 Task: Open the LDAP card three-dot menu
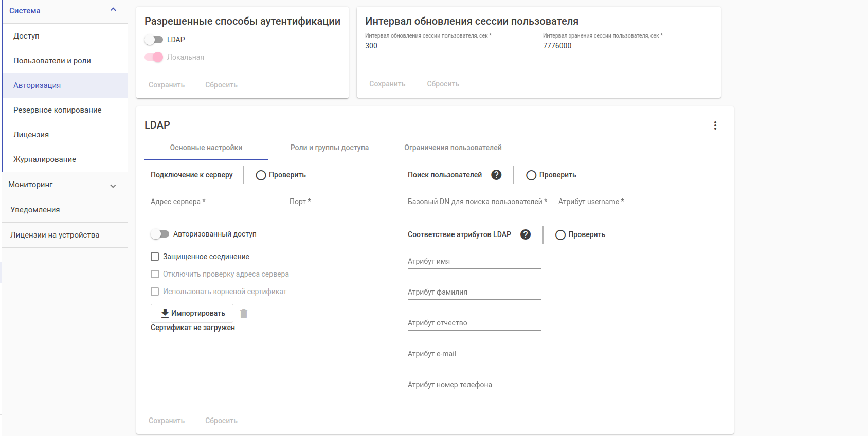715,125
